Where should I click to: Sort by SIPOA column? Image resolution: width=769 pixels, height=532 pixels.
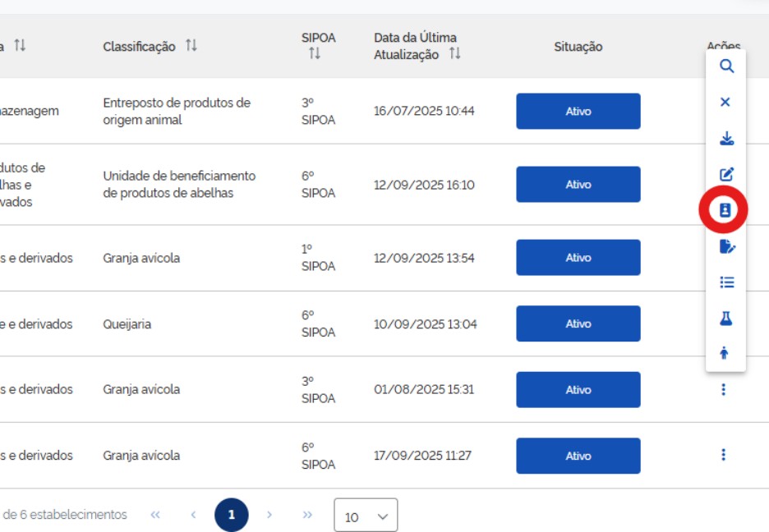point(314,54)
